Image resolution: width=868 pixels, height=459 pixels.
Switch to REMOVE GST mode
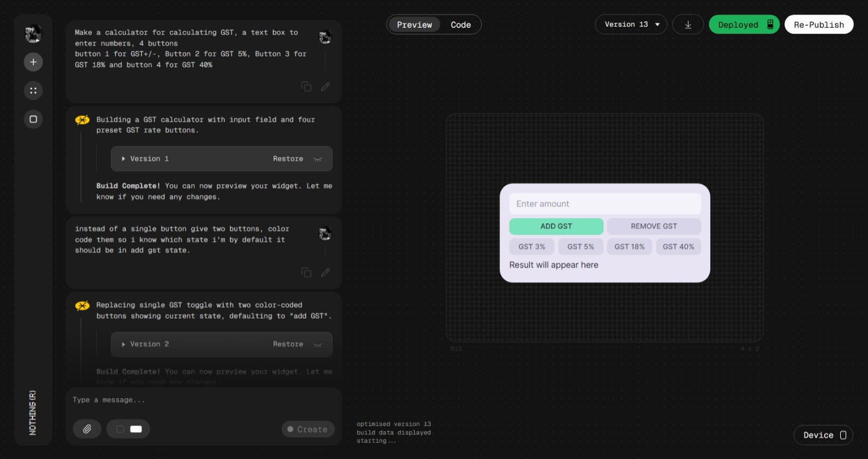(653, 226)
